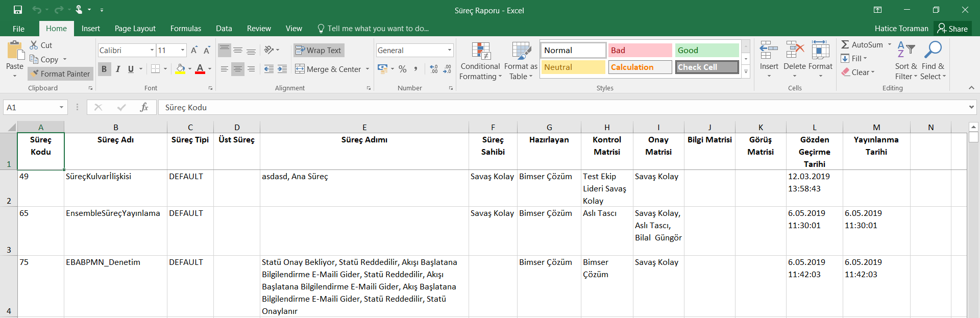Switch to the Page Layout tab

click(x=135, y=29)
